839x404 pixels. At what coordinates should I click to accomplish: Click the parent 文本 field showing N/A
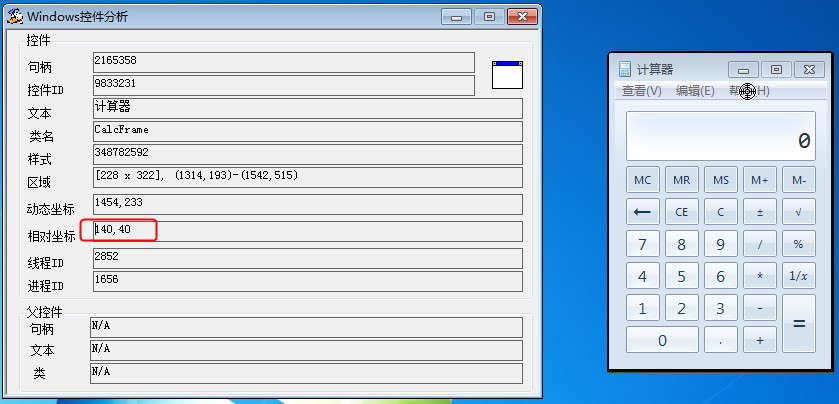(x=306, y=350)
